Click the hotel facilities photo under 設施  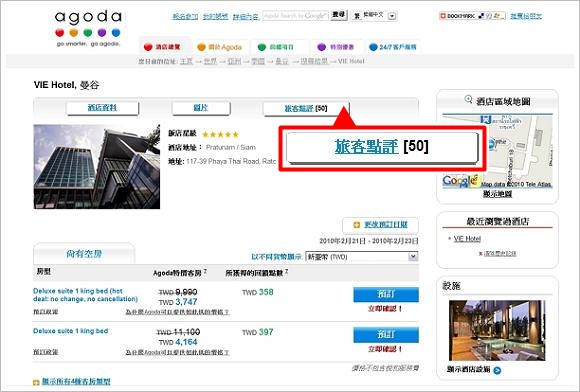tap(497, 330)
